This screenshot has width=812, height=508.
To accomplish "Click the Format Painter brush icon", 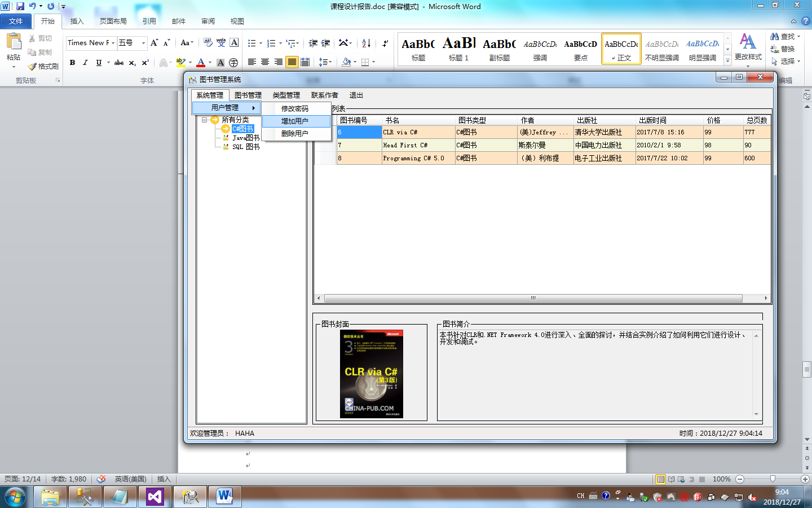I will tap(43, 66).
